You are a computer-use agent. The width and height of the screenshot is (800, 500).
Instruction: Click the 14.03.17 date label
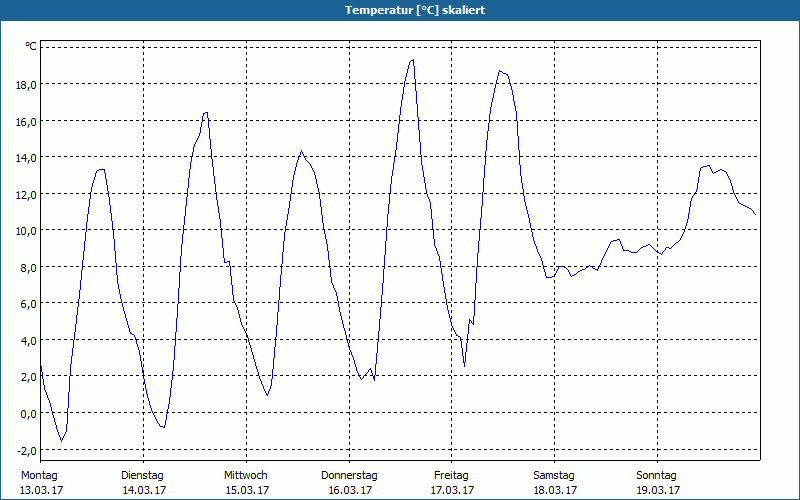click(x=144, y=490)
